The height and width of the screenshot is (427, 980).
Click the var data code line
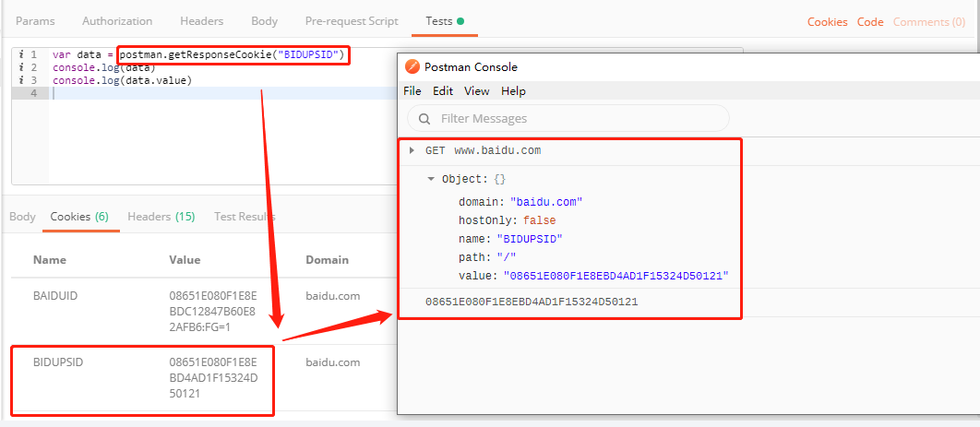[198, 55]
